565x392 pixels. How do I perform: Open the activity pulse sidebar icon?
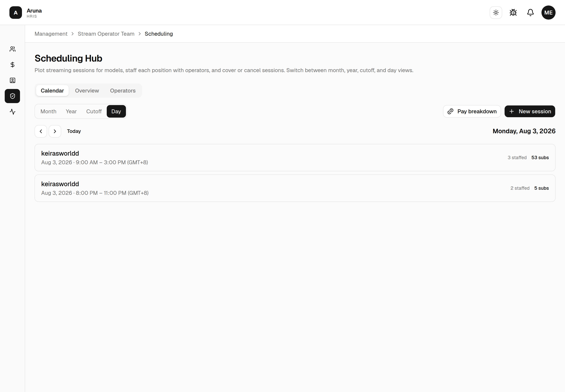click(x=13, y=112)
